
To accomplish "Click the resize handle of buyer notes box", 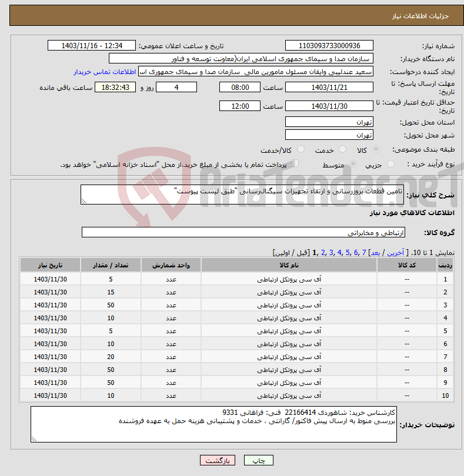I will tap(34, 439).
